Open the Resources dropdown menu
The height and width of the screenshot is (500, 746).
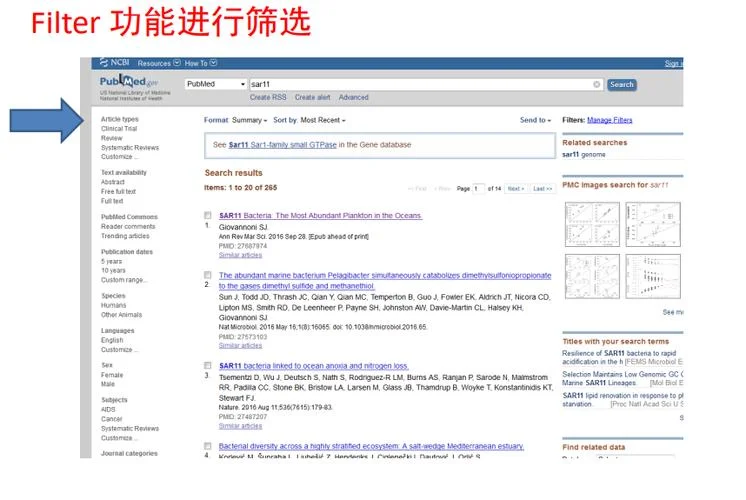point(159,63)
